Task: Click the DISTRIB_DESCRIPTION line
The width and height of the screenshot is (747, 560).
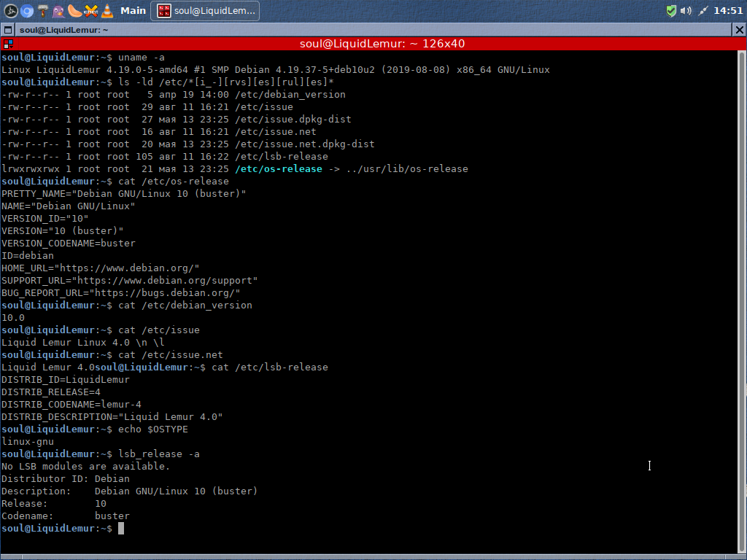Action: click(112, 416)
